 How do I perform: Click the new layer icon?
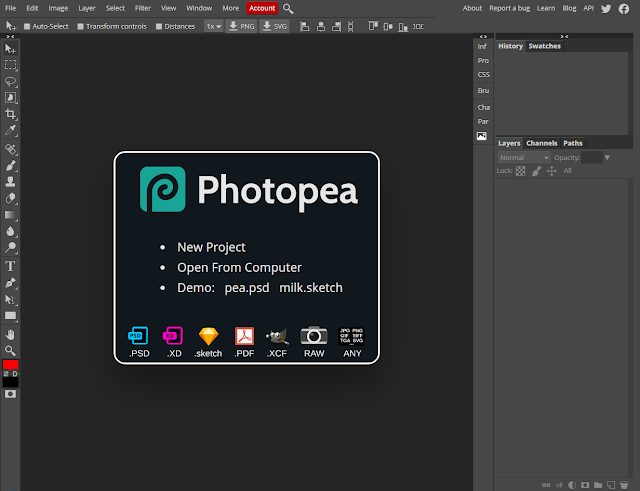(x=611, y=485)
